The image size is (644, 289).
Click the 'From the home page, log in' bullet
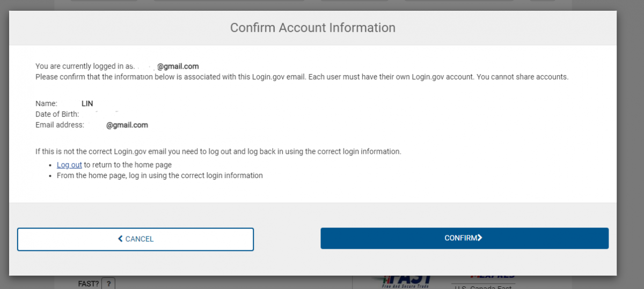pos(160,175)
